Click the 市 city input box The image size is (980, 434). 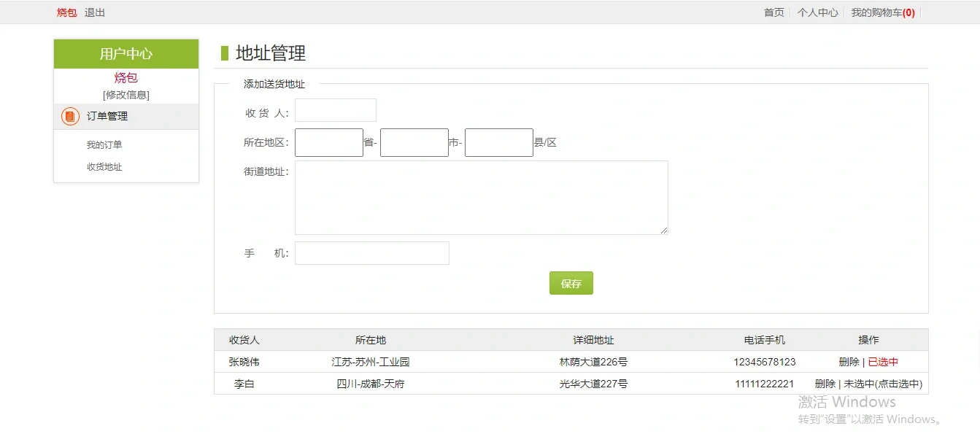point(414,143)
